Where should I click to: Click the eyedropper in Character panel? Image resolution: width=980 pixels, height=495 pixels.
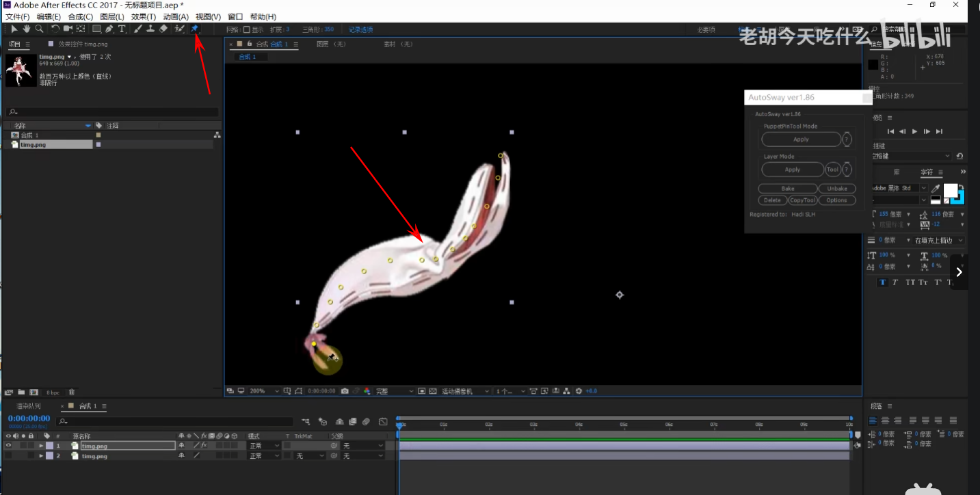tap(936, 188)
